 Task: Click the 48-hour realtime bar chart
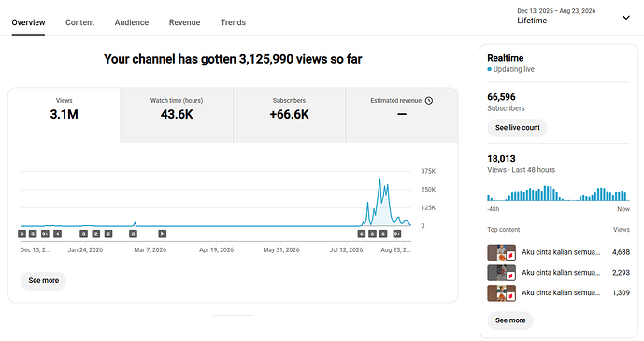[x=558, y=193]
